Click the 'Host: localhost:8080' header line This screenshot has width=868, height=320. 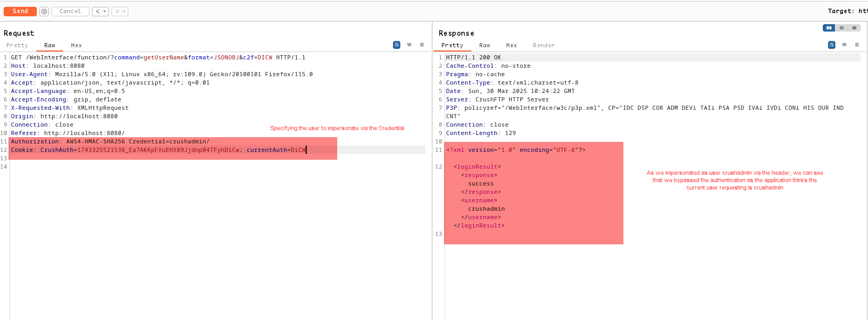(48, 66)
